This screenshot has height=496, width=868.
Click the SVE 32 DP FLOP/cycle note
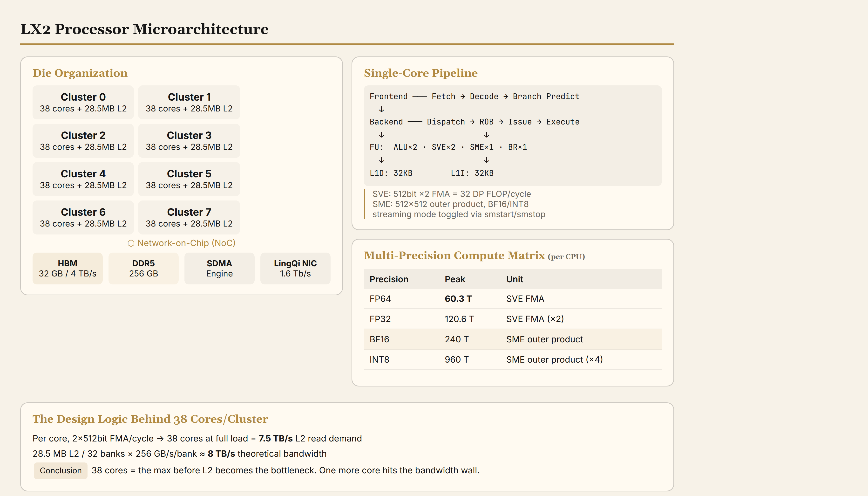(451, 194)
